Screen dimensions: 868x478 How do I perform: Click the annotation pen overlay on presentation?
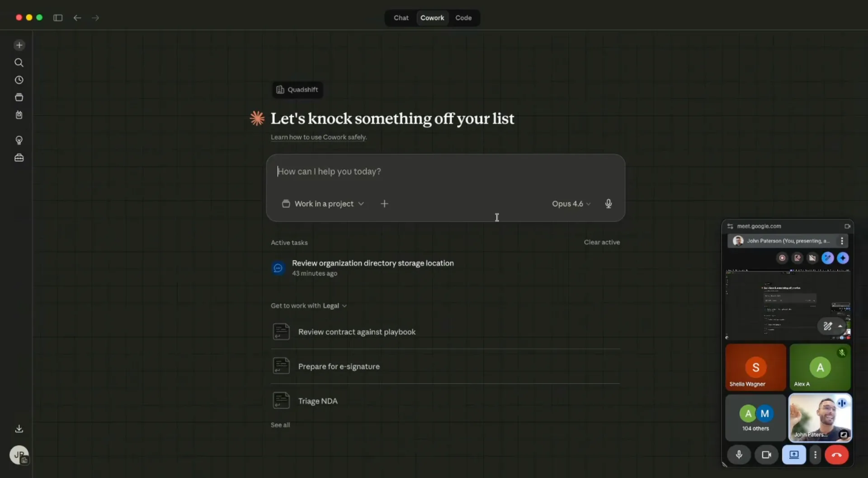pyautogui.click(x=827, y=326)
